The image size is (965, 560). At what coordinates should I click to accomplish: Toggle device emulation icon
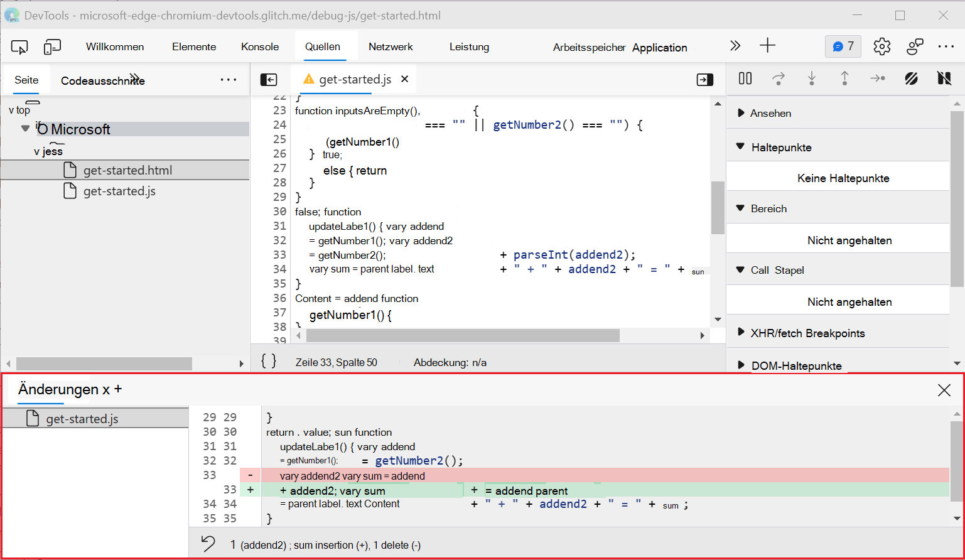(52, 47)
